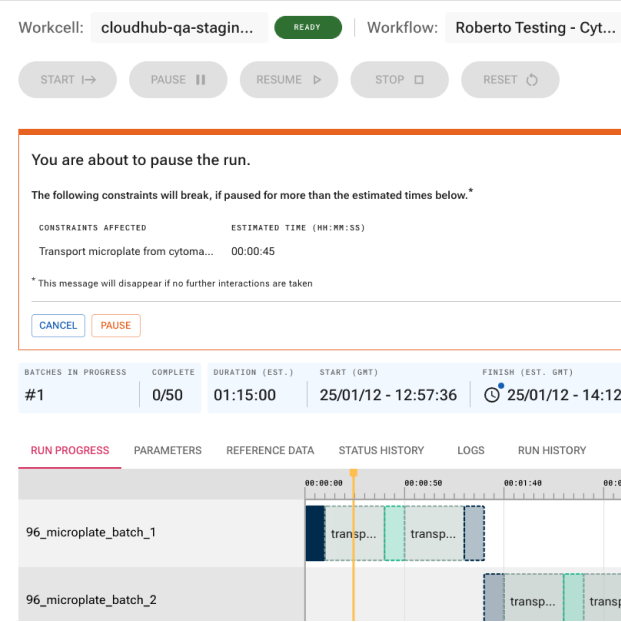View the STATUS HISTORY tab
The width and height of the screenshot is (621, 622).
[381, 450]
